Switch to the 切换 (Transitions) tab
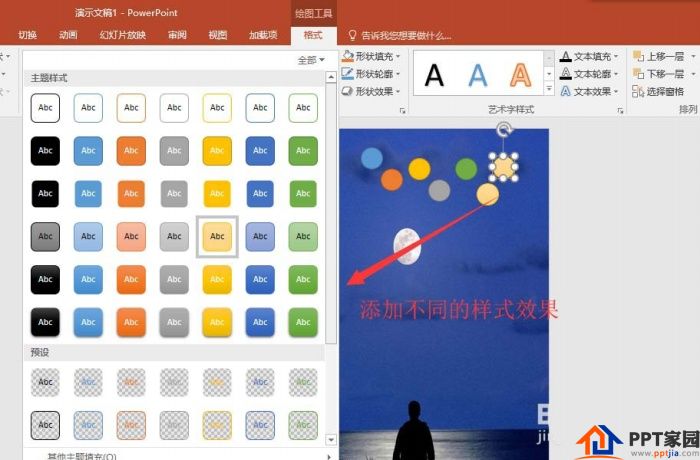This screenshot has height=460, width=700. coord(27,35)
